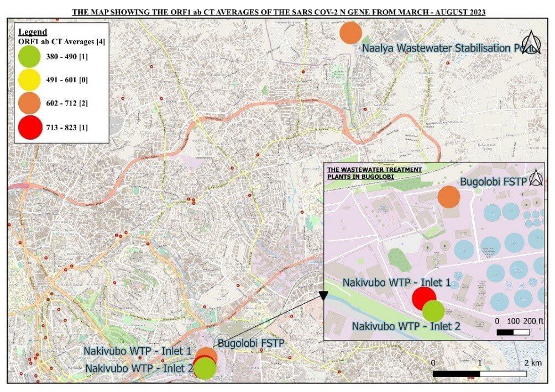
Task: Pick the orange 602 - 712 legend circle
Action: tap(30, 103)
